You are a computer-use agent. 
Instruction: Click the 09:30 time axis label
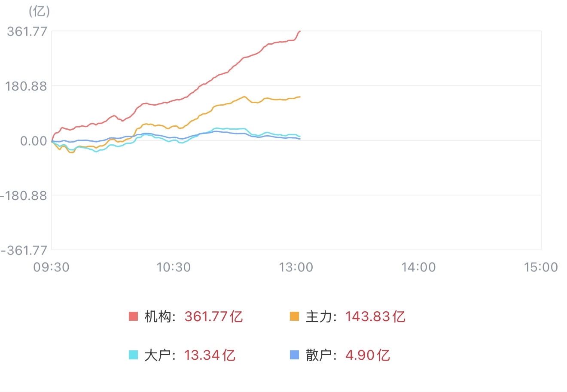(52, 267)
